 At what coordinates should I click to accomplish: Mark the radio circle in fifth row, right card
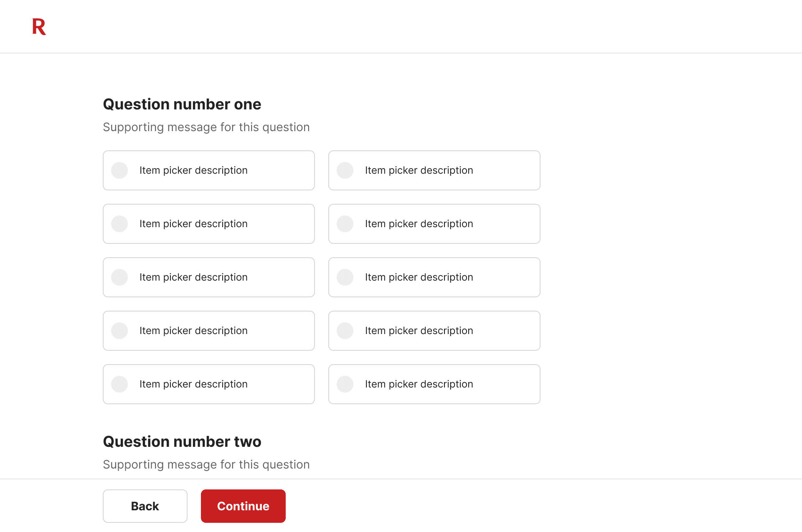(x=345, y=384)
